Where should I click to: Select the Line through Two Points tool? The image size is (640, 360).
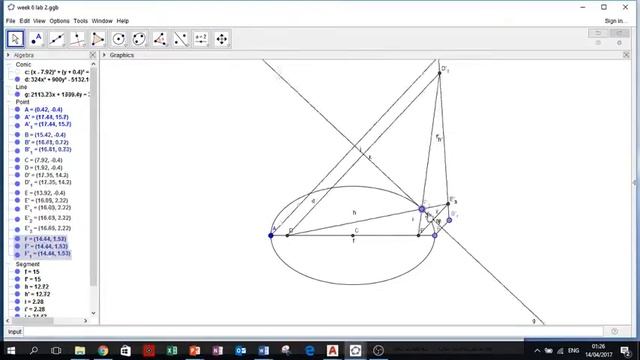pos(57,39)
